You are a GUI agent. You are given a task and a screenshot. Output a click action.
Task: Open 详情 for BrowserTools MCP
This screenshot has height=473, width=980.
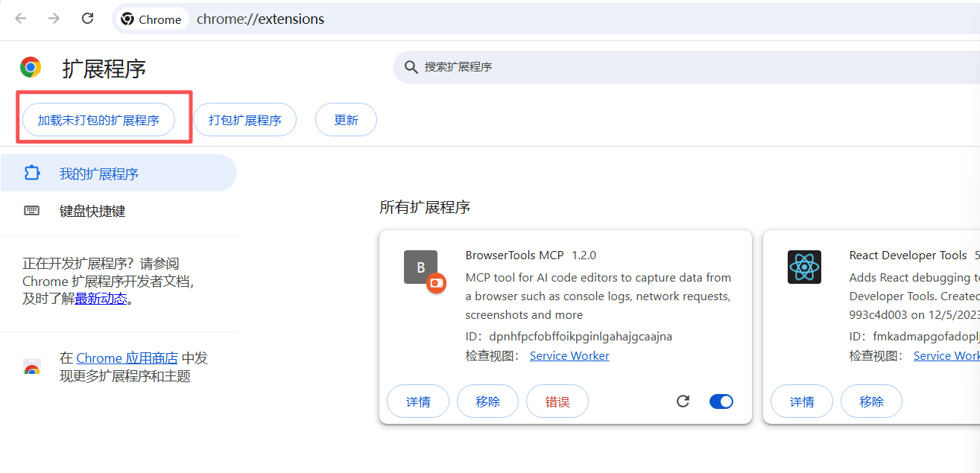pyautogui.click(x=418, y=401)
